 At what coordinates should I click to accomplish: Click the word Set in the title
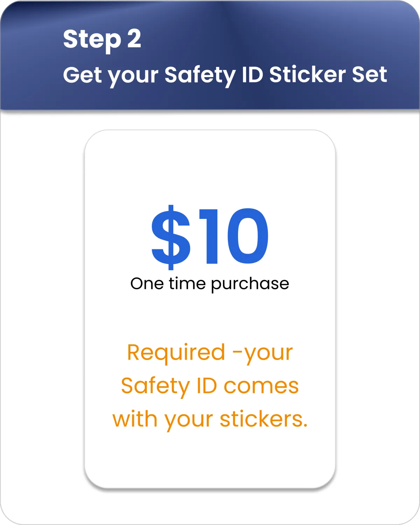point(370,74)
